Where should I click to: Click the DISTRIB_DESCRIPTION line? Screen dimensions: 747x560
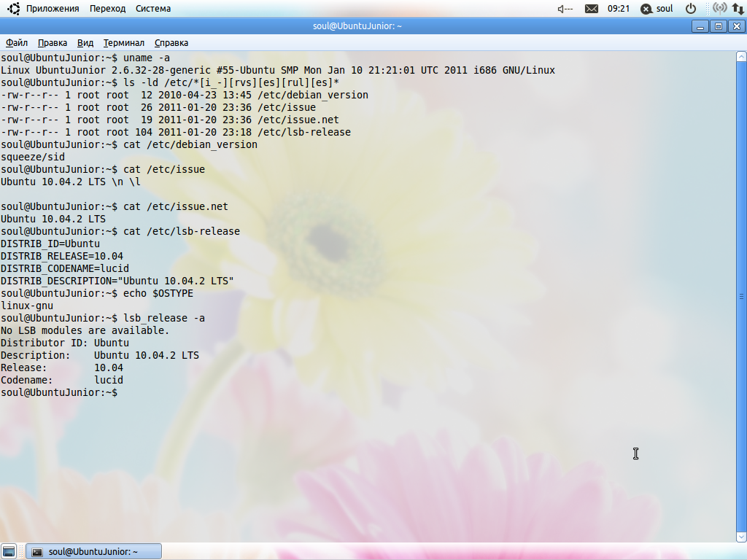pos(117,281)
